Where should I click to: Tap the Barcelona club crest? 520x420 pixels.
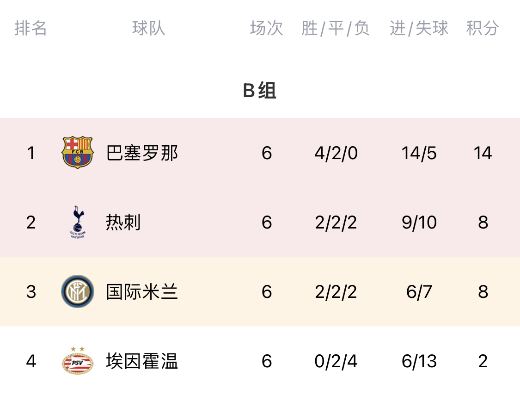[x=78, y=153]
